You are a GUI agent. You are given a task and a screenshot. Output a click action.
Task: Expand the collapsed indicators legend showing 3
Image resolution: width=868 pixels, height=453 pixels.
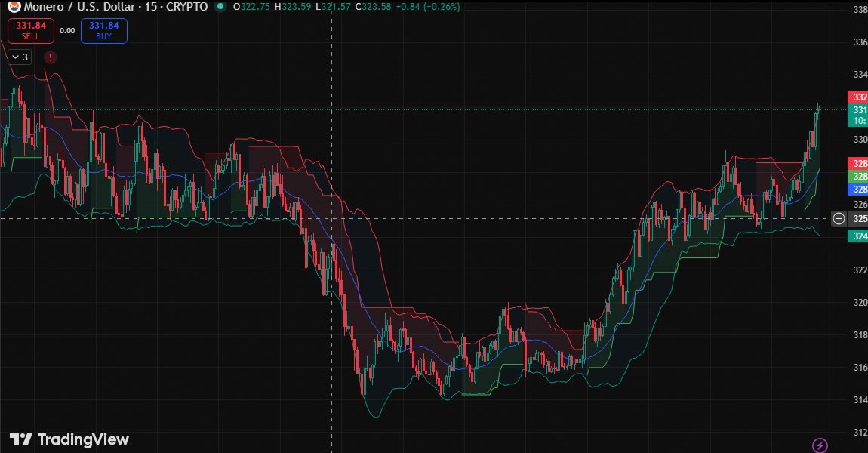[x=20, y=57]
